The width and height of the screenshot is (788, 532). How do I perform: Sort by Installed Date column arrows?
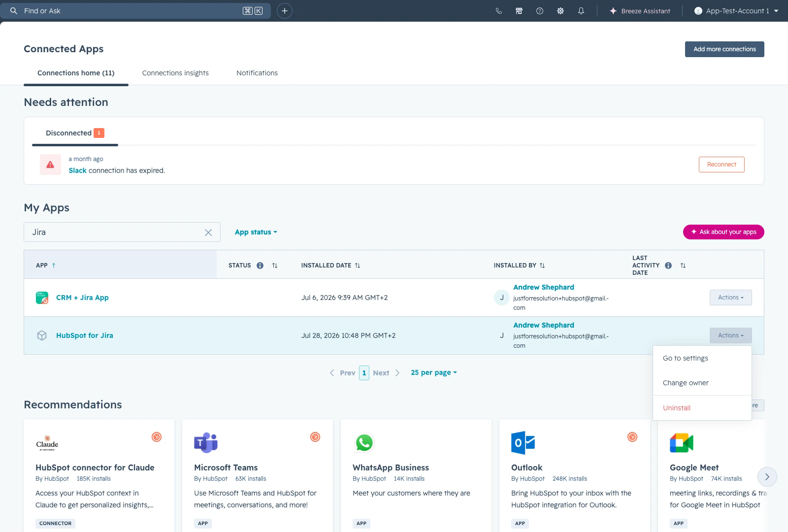point(358,266)
